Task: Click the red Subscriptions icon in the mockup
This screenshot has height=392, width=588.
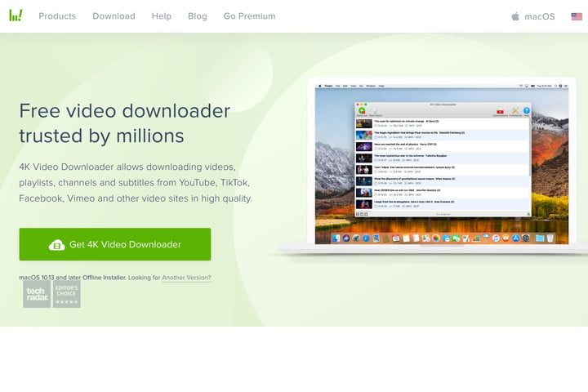Action: (500, 111)
